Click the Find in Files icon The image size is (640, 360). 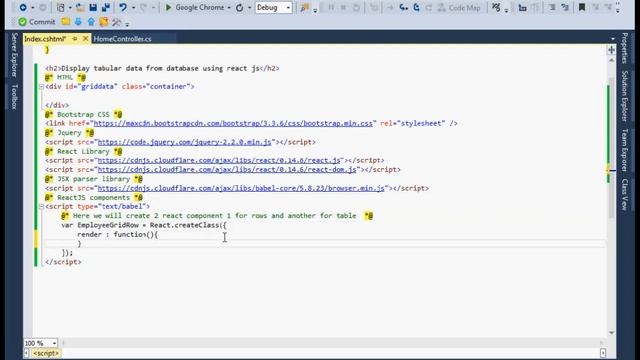[304, 7]
